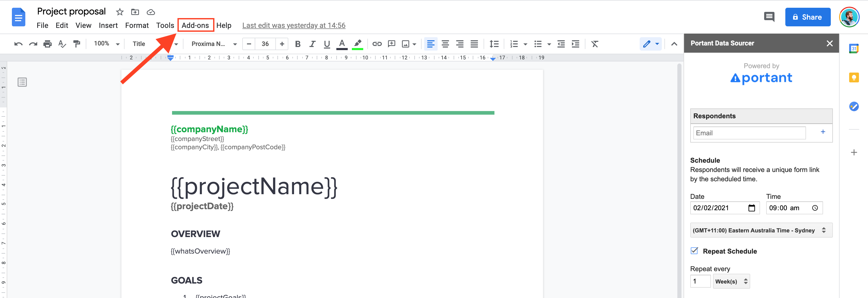This screenshot has width=868, height=298.
Task: Expand numbered list options arrow
Action: pyautogui.click(x=525, y=44)
